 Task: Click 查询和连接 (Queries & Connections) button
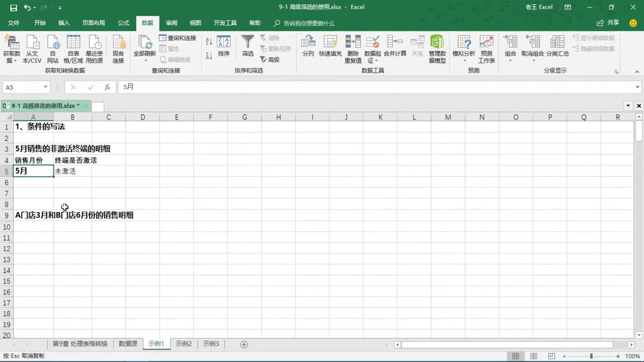(x=178, y=38)
